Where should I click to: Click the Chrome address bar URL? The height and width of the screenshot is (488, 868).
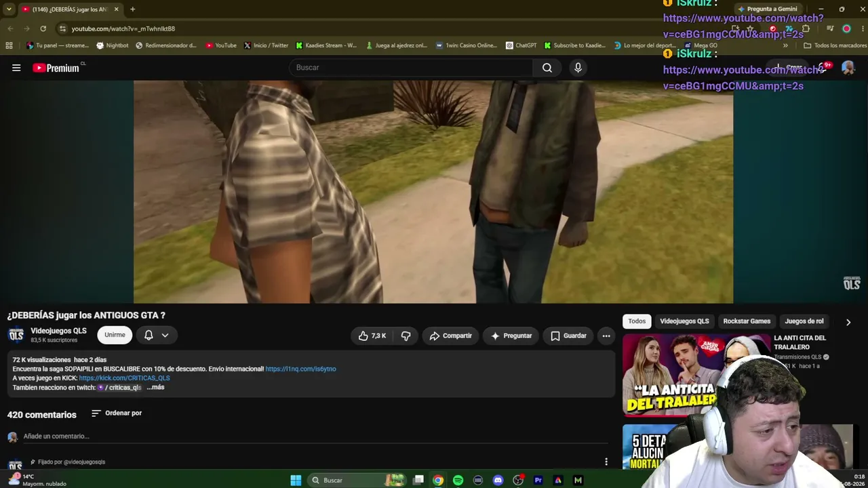click(123, 28)
